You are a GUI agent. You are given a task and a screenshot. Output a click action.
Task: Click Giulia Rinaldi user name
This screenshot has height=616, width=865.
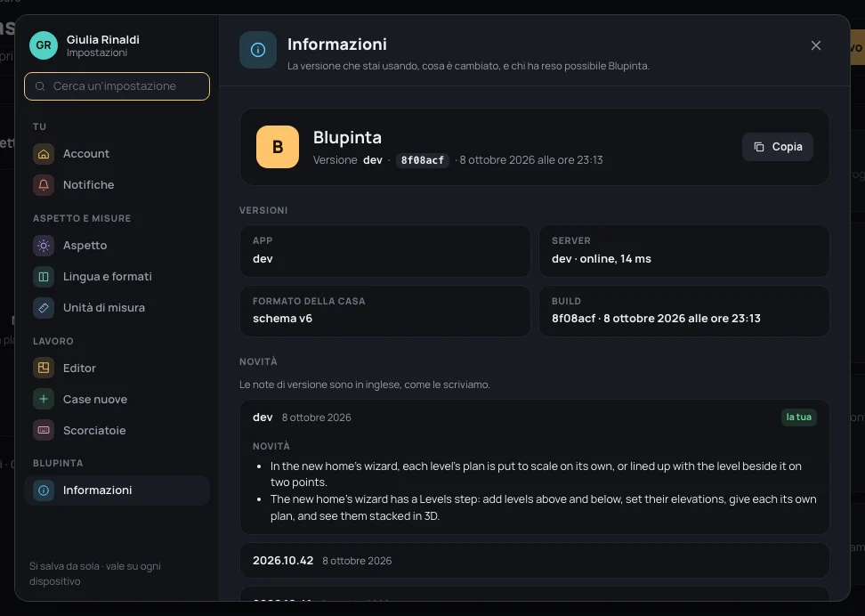[x=103, y=40]
